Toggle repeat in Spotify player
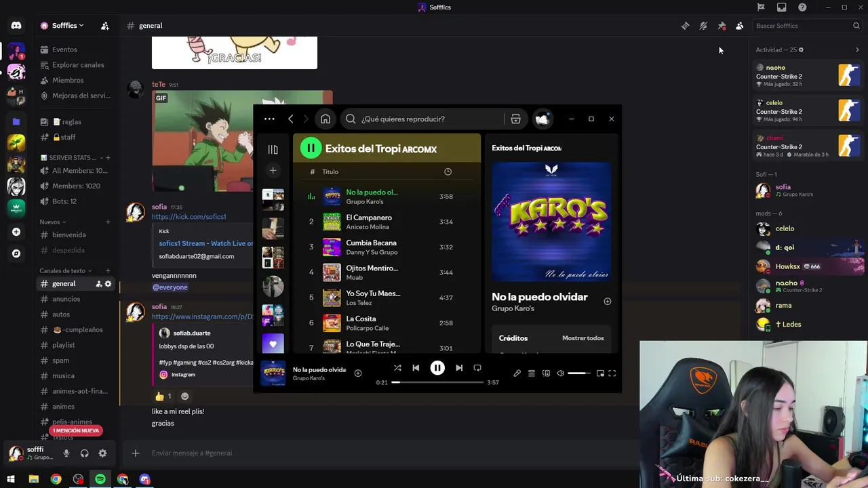The width and height of the screenshot is (868, 488). [477, 368]
